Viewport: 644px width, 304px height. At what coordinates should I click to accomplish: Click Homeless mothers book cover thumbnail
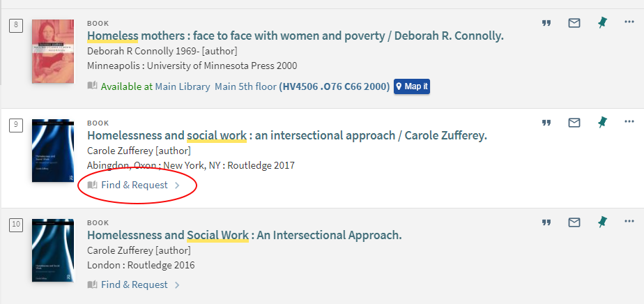[x=52, y=52]
